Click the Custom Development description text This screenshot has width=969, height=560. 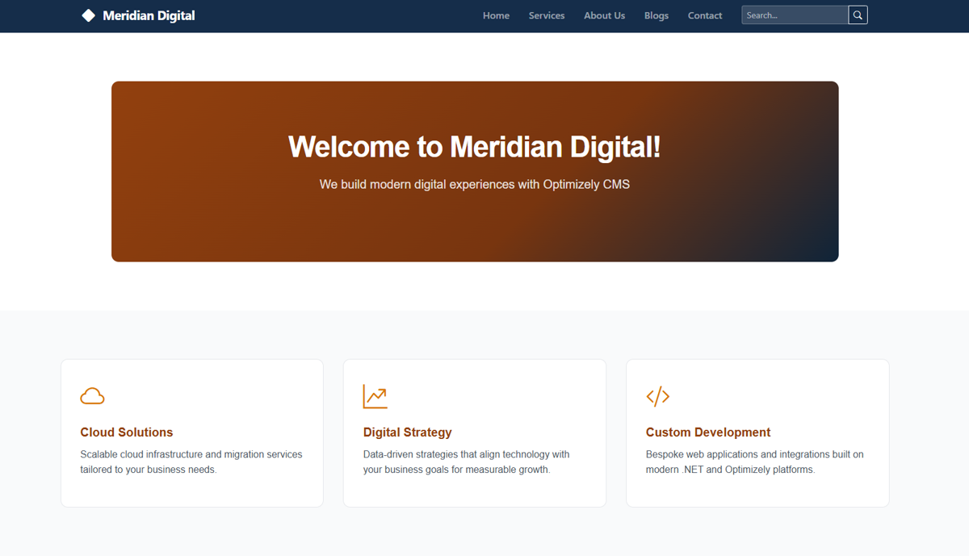754,462
